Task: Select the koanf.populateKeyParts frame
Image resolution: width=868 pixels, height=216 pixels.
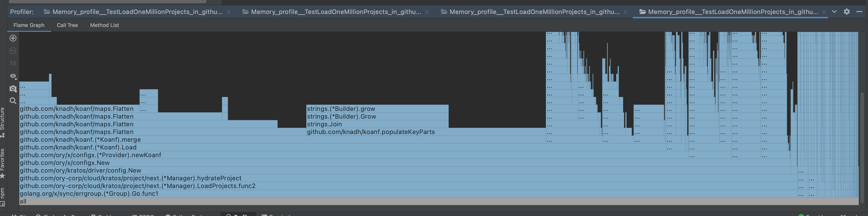Action: pos(426,132)
